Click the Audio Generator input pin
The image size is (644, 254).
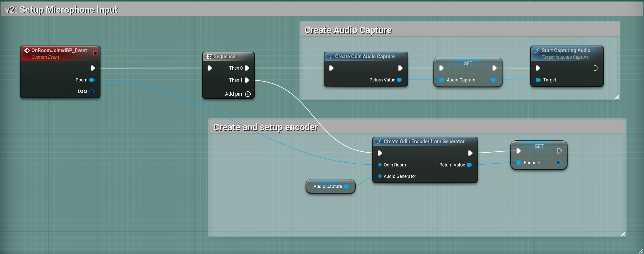coord(380,176)
